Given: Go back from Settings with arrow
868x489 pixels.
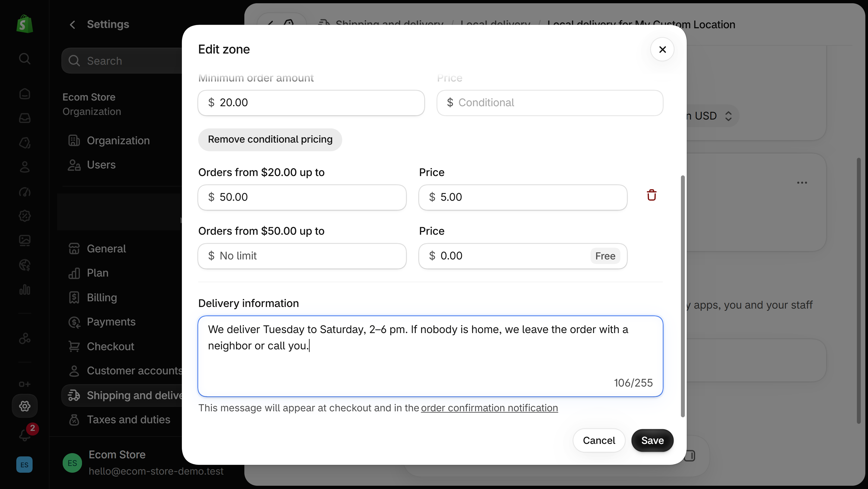Looking at the screenshot, I should 72,24.
